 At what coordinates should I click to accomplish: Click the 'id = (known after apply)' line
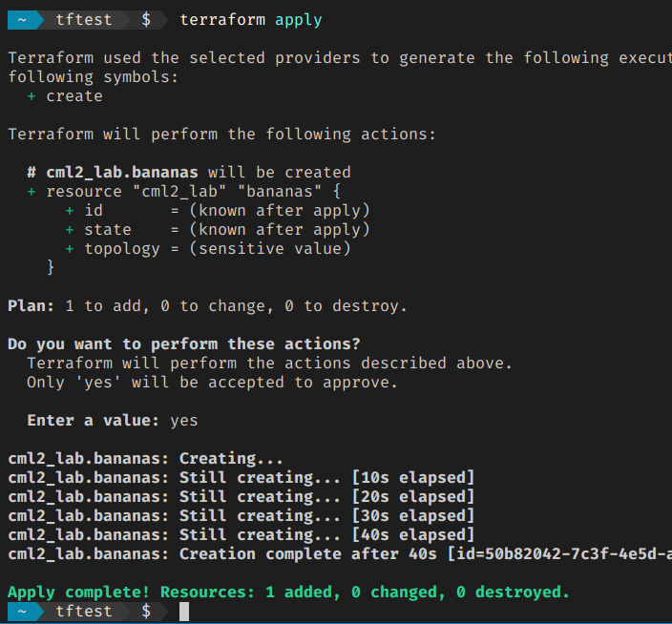tap(217, 211)
